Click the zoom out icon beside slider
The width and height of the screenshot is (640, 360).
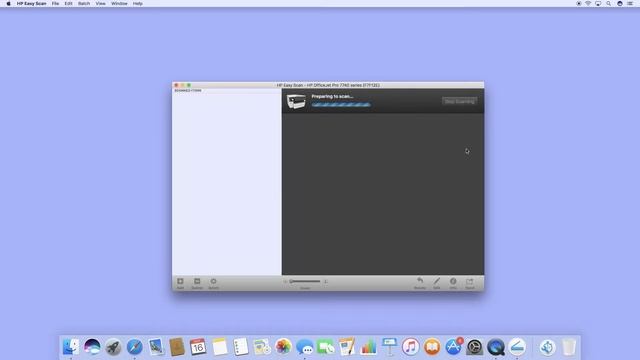285,282
